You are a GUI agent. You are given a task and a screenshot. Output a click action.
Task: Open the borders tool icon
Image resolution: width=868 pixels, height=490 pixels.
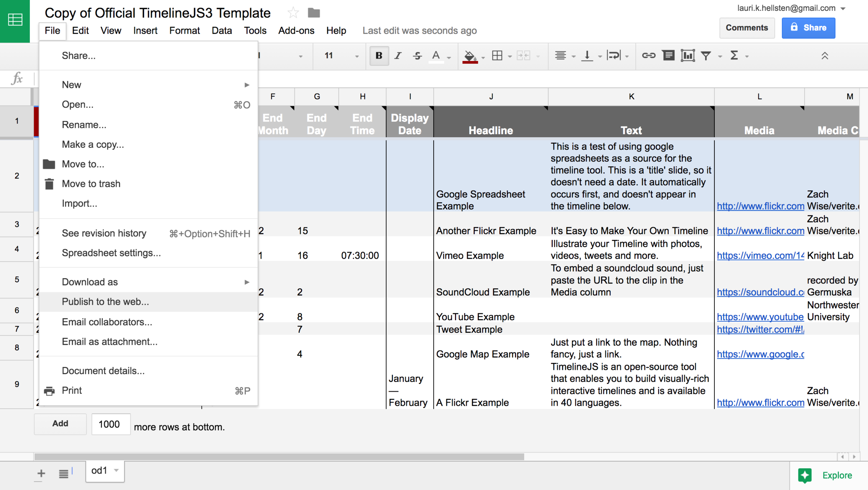(497, 56)
